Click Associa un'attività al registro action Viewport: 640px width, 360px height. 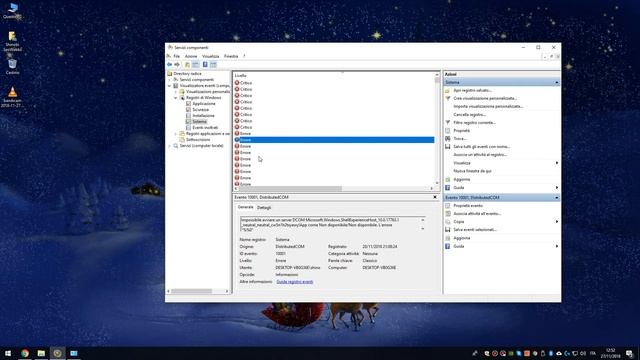click(x=480, y=155)
